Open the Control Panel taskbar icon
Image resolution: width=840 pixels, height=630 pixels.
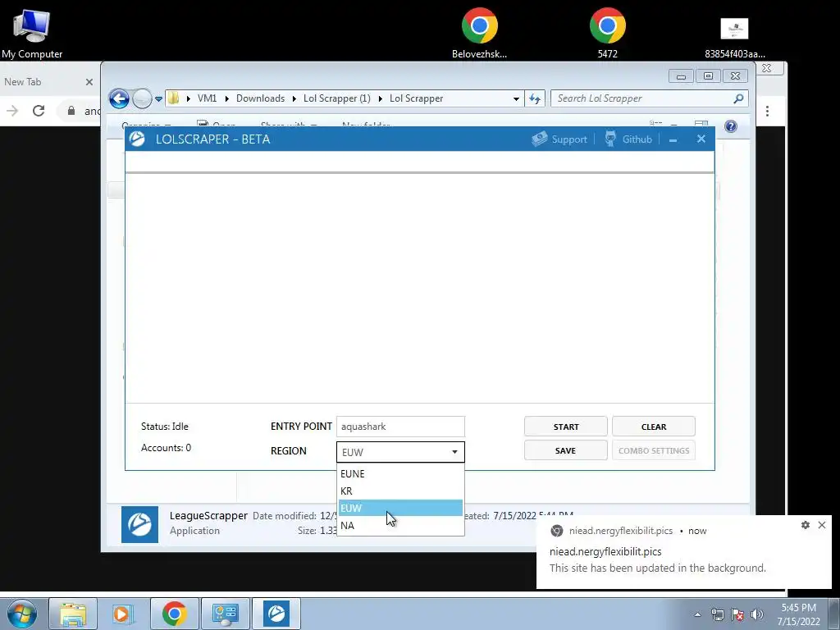(226, 614)
